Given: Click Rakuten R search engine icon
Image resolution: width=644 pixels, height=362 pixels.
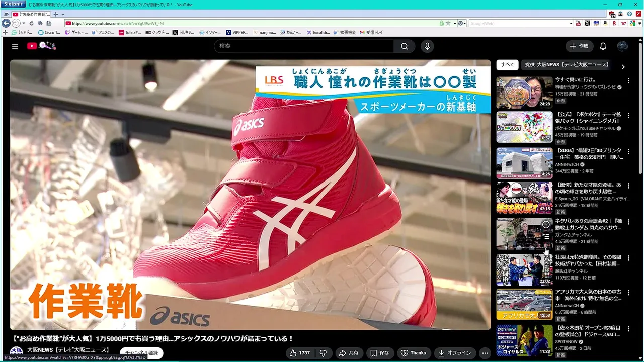Looking at the screenshot, I should (615, 23).
